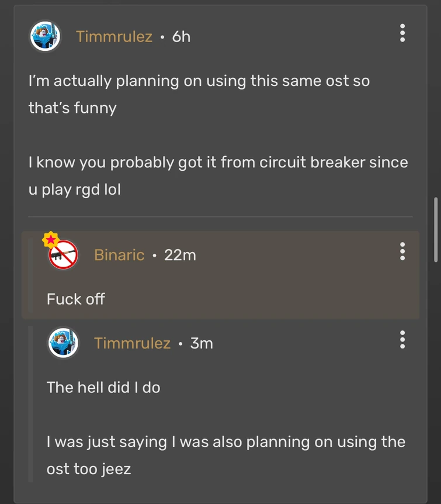Click the thread indent line beside the last reply

click(x=30, y=403)
